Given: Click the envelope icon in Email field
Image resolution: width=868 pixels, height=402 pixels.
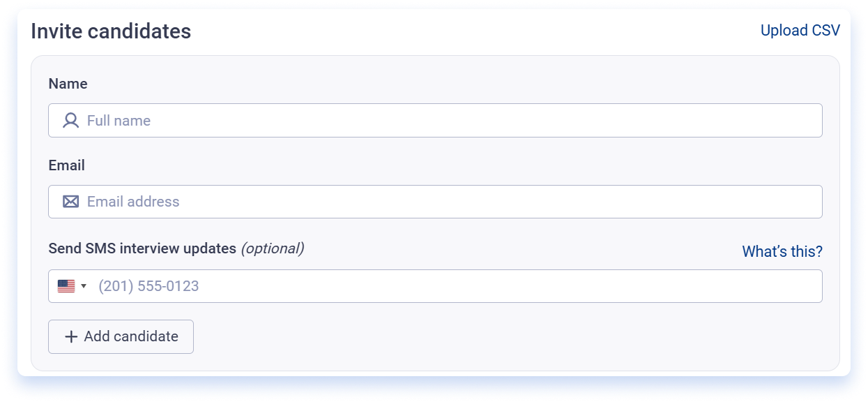Looking at the screenshot, I should [70, 202].
